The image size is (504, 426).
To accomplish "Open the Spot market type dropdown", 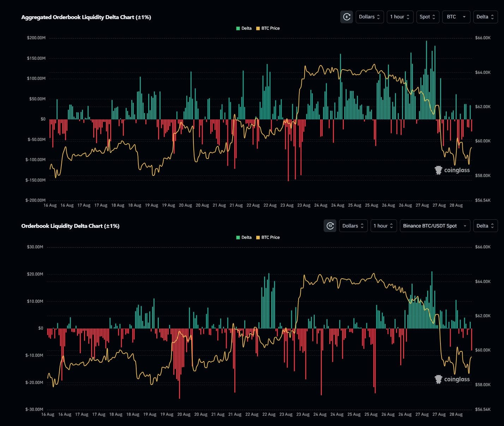I will tap(428, 17).
